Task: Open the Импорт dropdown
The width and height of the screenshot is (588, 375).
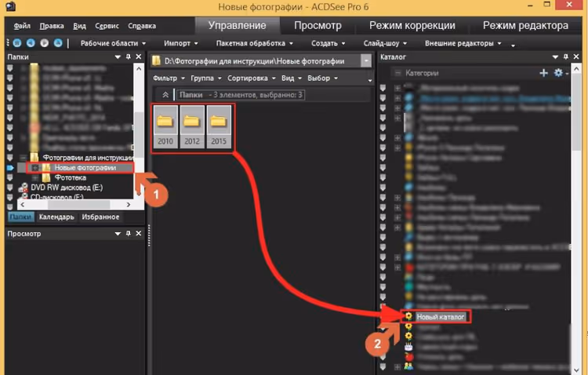Action: pyautogui.click(x=181, y=43)
